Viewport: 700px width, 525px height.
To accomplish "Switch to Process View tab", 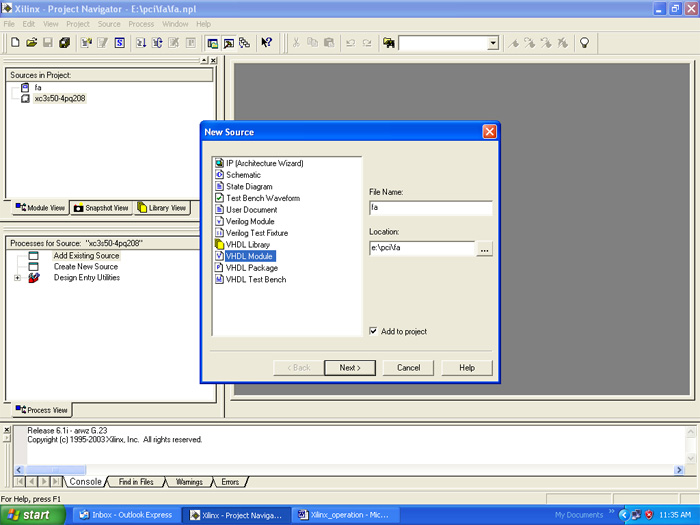I will click(42, 410).
